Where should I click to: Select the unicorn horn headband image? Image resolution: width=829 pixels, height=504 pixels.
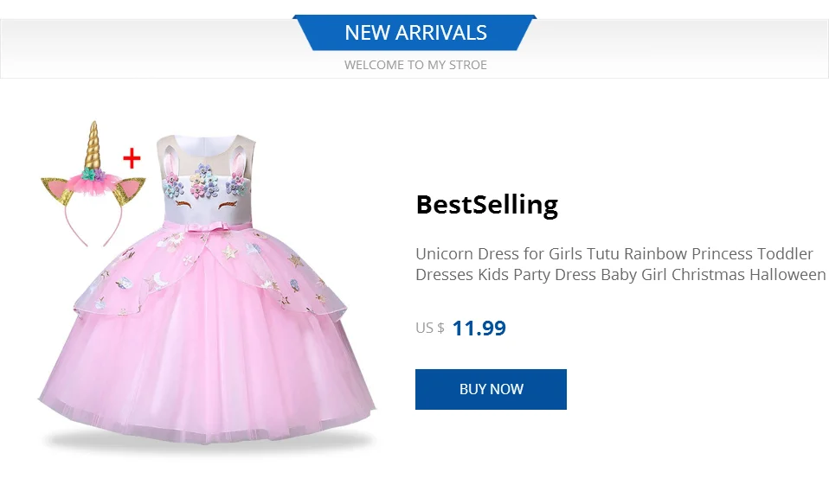point(93,184)
